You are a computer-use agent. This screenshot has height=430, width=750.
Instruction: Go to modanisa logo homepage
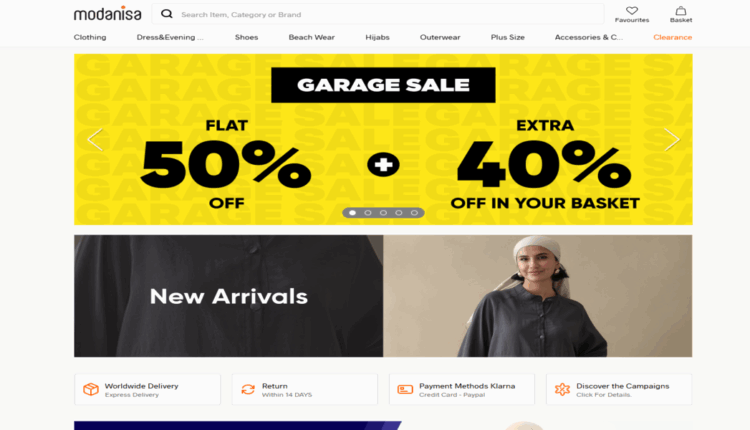pyautogui.click(x=108, y=13)
